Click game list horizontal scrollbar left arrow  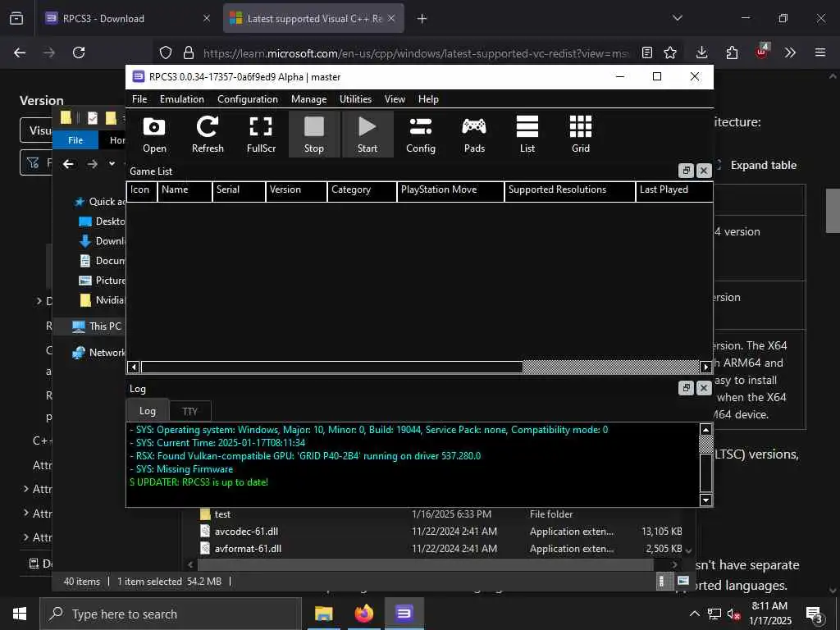(134, 367)
